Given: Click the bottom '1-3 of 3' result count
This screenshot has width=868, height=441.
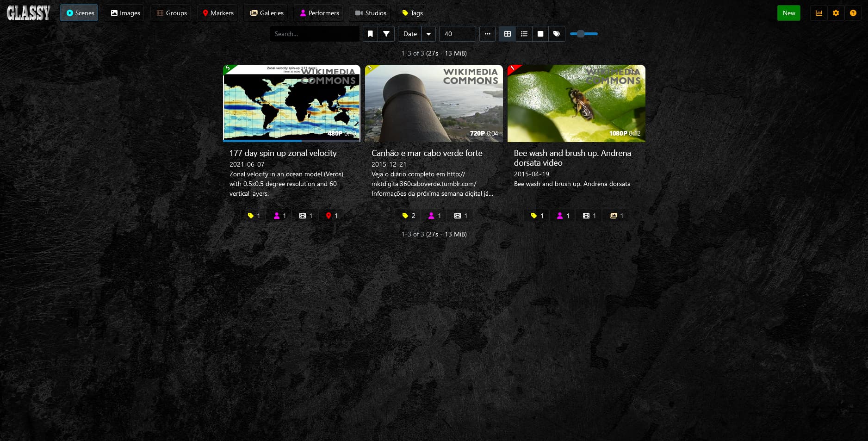Looking at the screenshot, I should (434, 234).
